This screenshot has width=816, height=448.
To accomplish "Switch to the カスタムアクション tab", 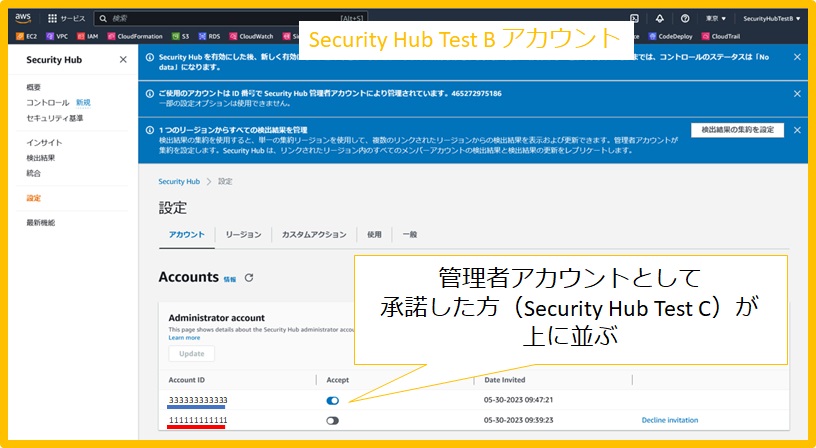I will pyautogui.click(x=314, y=235).
